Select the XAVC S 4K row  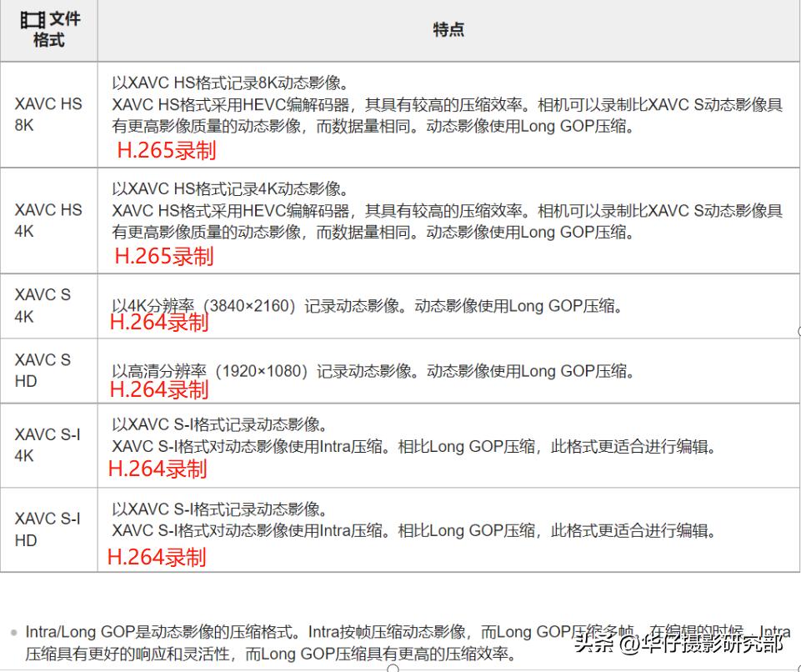(38, 302)
